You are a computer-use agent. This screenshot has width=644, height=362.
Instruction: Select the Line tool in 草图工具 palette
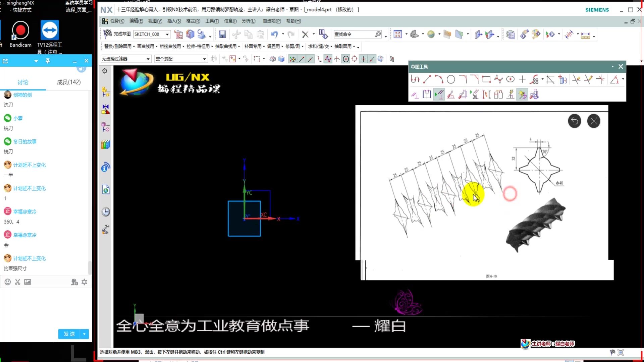coord(427,79)
